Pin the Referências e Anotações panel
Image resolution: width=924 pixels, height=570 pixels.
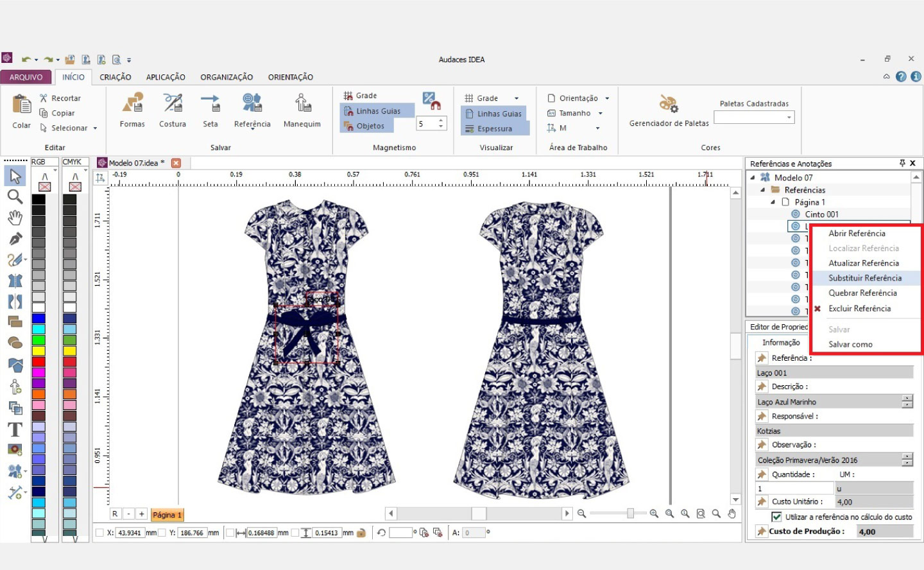902,163
